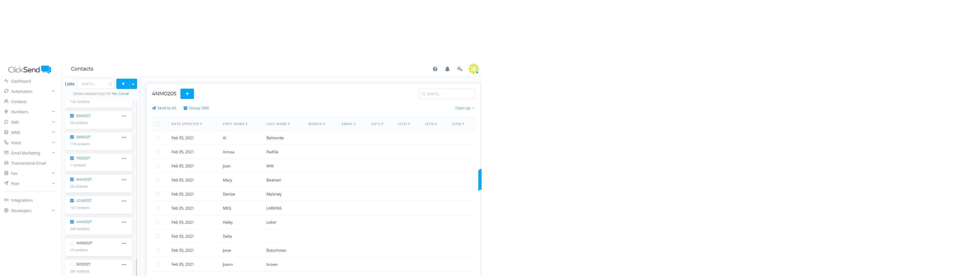This screenshot has height=276, width=980.
Task: Open the help question mark icon
Action: point(435,69)
